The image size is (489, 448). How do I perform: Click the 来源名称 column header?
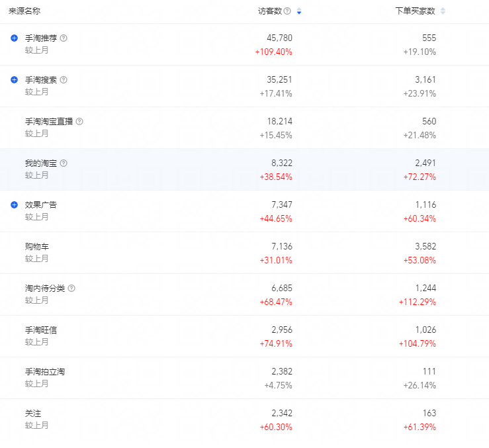(x=24, y=11)
